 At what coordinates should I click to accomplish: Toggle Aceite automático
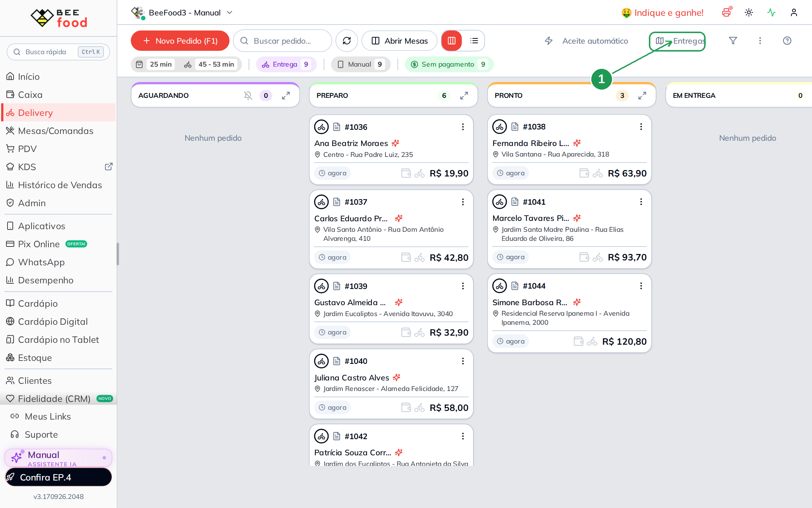[586, 41]
